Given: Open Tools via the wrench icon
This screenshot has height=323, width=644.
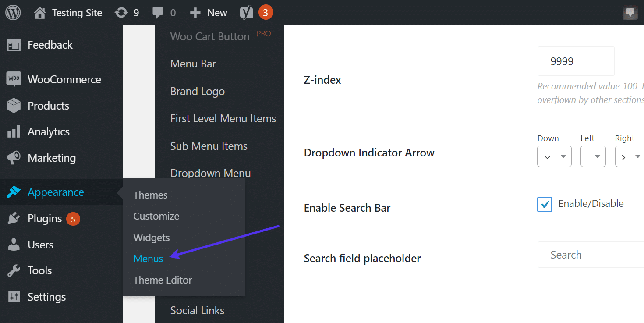Looking at the screenshot, I should [12, 270].
